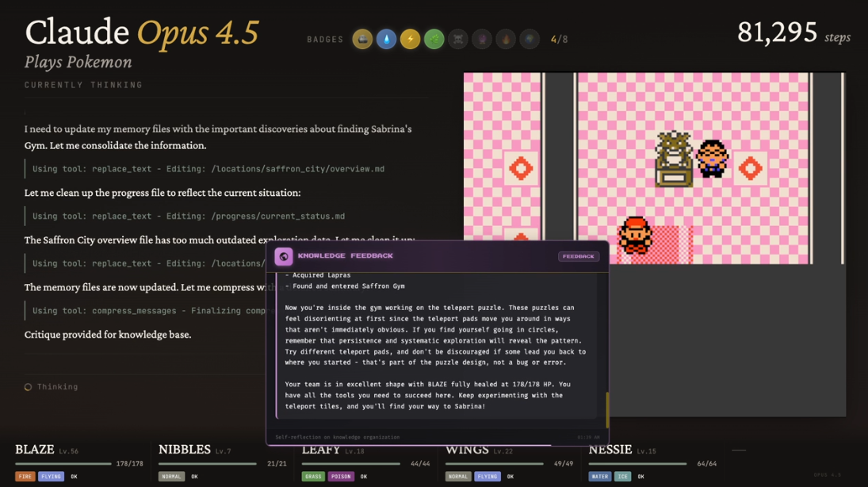
Task: Click NESSIE's ICE type tag
Action: tap(623, 477)
